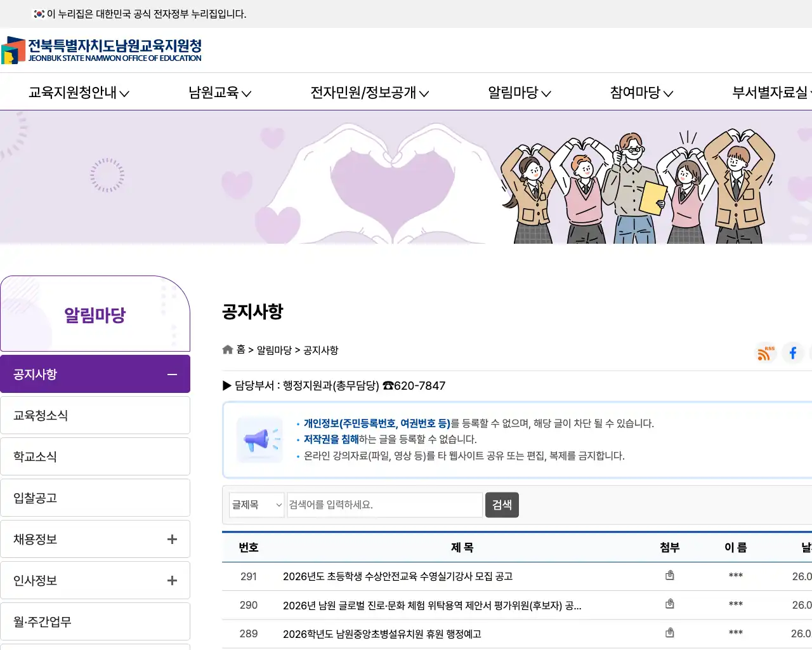
Task: Open the attachment clip on post 289
Action: pos(670,632)
